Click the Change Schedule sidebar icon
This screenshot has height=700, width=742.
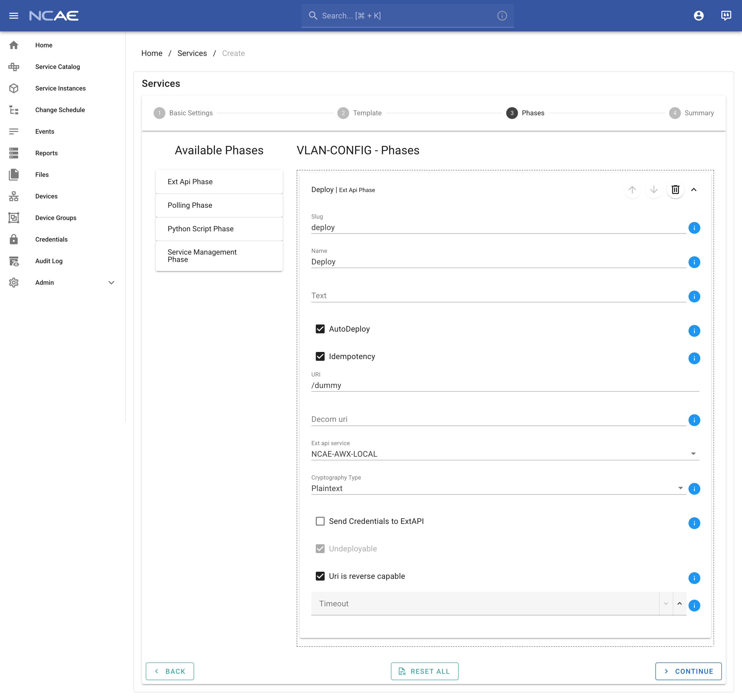pyautogui.click(x=14, y=110)
